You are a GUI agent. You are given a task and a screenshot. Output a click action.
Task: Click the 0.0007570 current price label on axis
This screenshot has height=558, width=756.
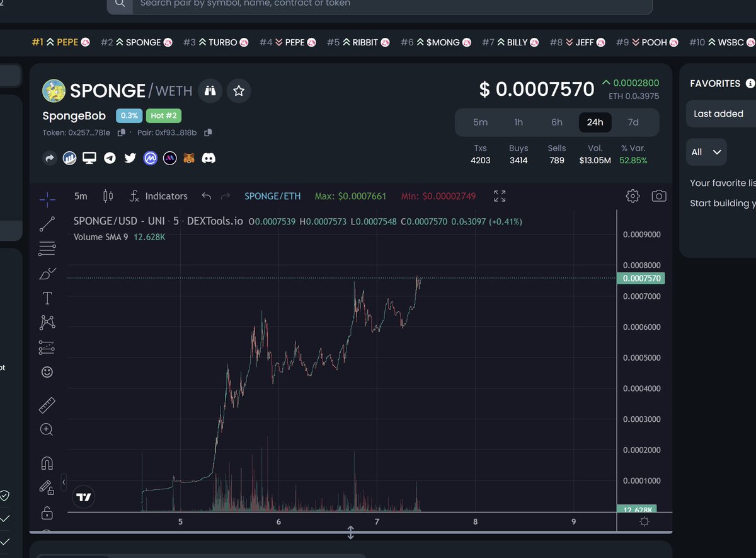tap(641, 279)
